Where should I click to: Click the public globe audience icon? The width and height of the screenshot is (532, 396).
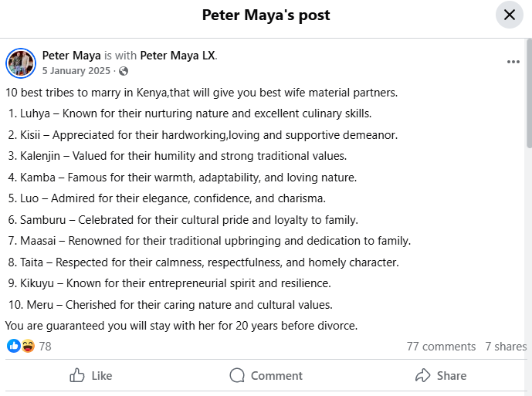click(124, 71)
